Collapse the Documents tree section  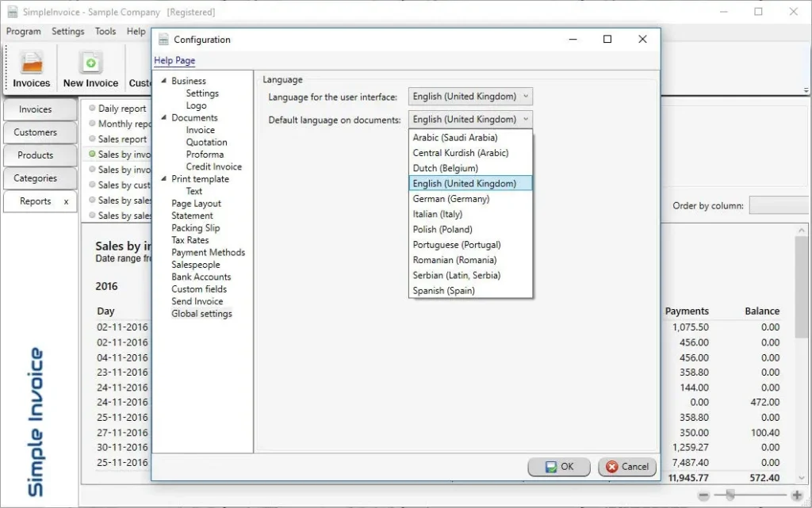pos(164,117)
